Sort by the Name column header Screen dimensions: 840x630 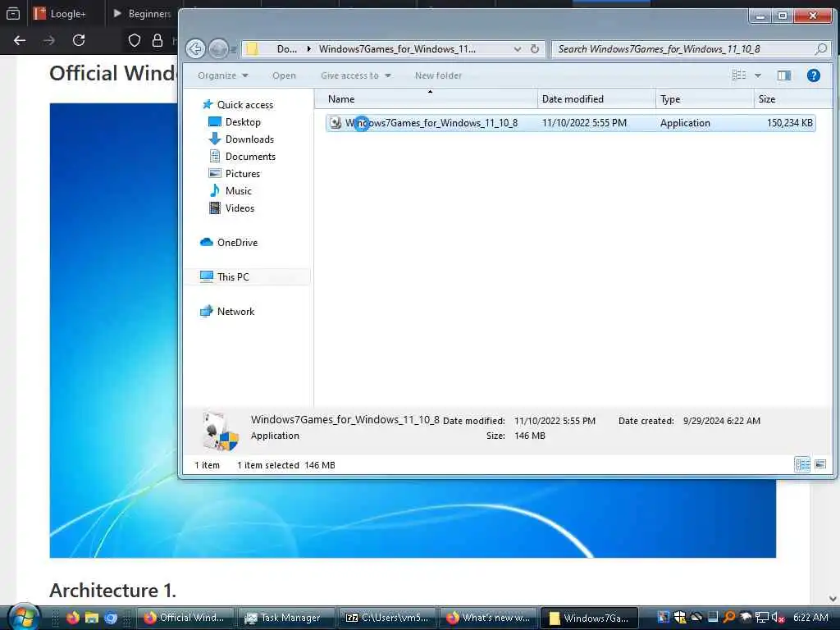click(x=426, y=99)
